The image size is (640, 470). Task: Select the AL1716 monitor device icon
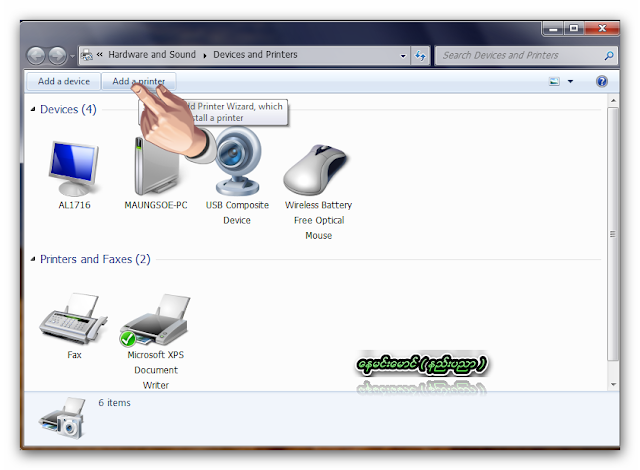click(x=74, y=168)
